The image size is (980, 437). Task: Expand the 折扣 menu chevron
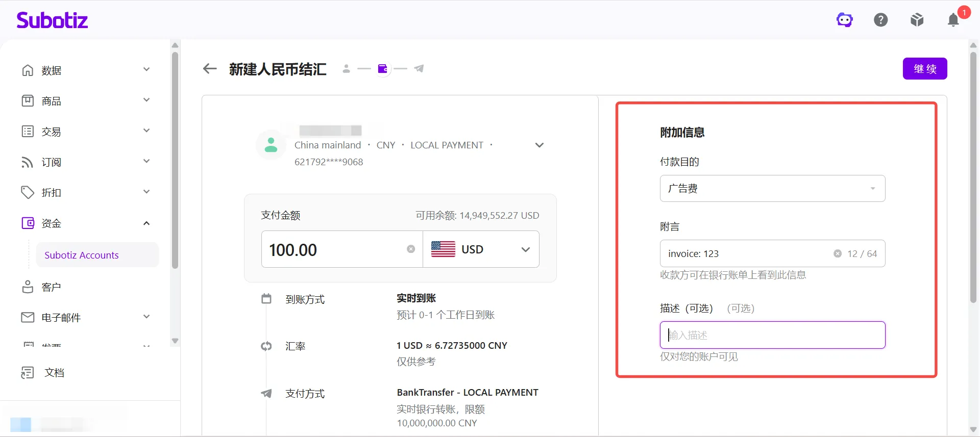146,192
